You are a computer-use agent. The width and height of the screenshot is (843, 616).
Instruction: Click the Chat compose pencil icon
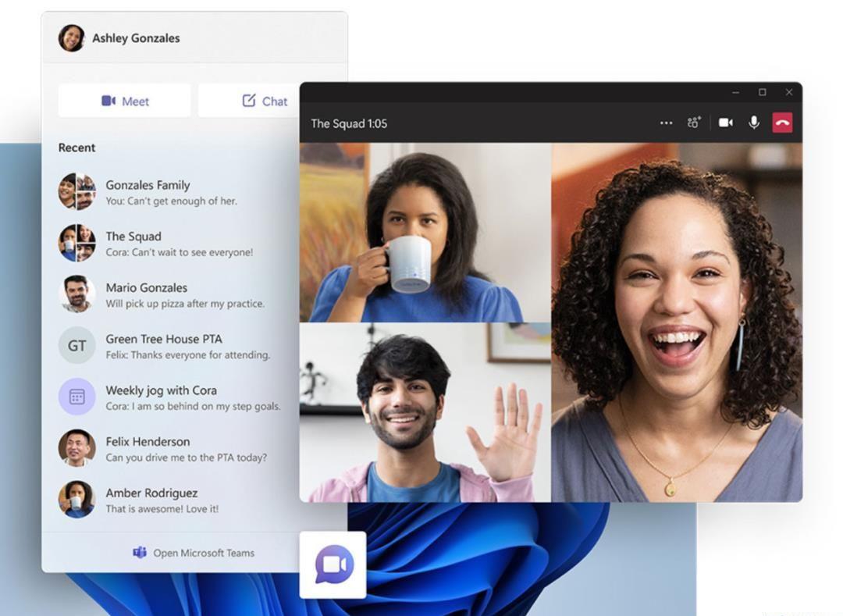[249, 101]
